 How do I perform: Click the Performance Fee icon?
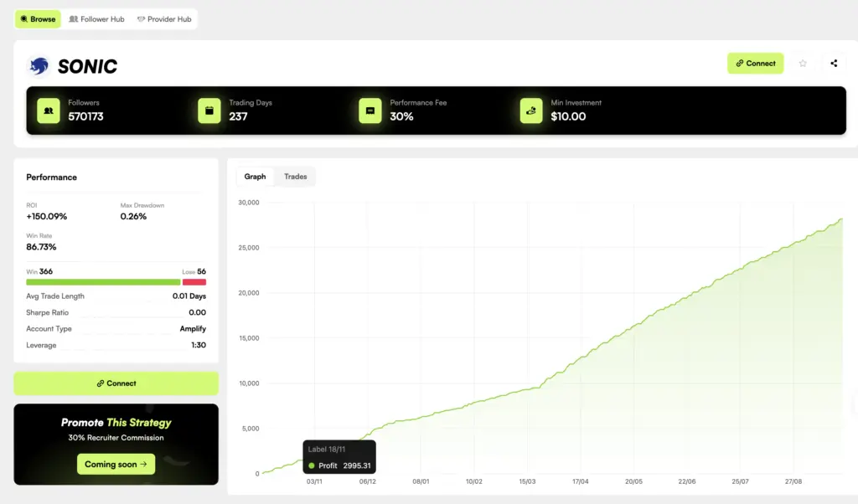(370, 111)
